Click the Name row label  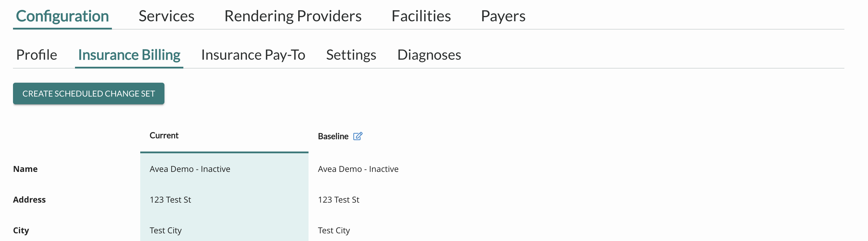[25, 169]
